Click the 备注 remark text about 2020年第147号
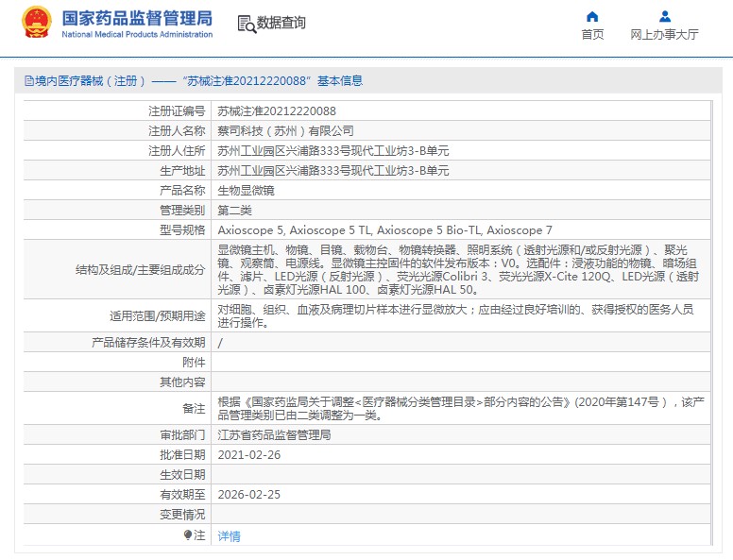This screenshot has height=560, width=733. tap(461, 409)
